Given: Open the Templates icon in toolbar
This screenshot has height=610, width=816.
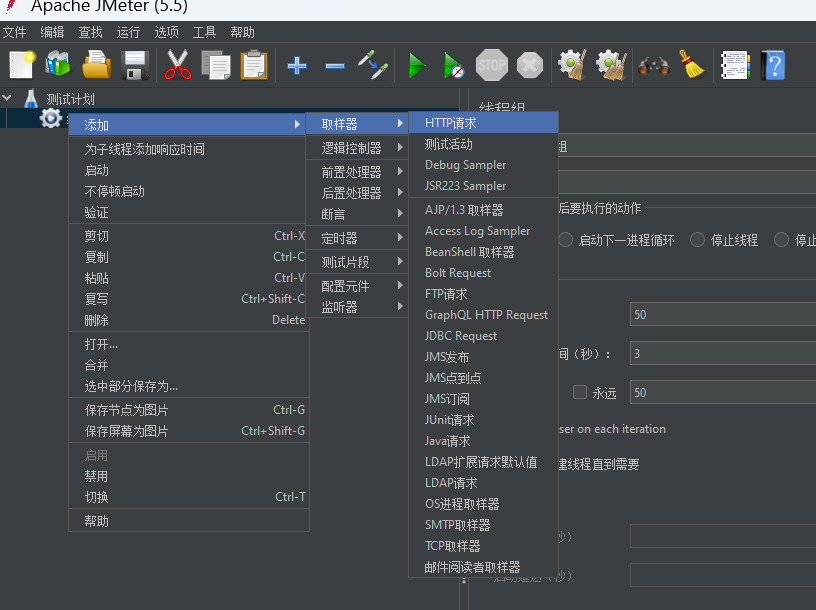Looking at the screenshot, I should pyautogui.click(x=58, y=66).
